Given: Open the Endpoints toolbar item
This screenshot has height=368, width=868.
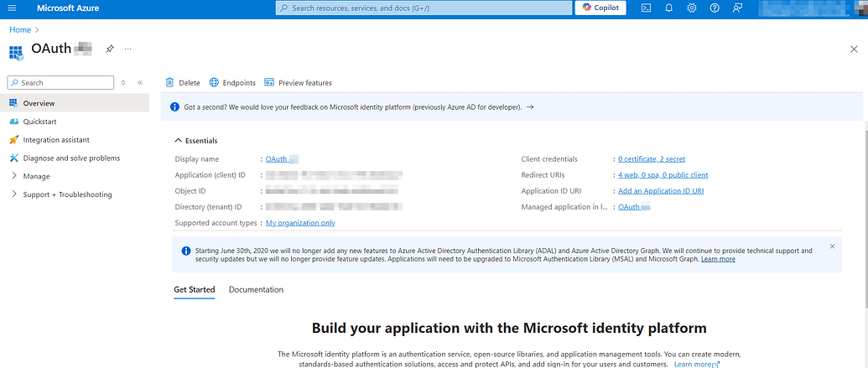Looking at the screenshot, I should [232, 83].
